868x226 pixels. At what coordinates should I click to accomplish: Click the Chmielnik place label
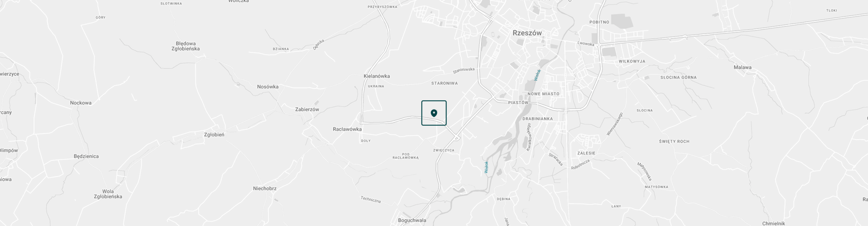click(x=773, y=223)
